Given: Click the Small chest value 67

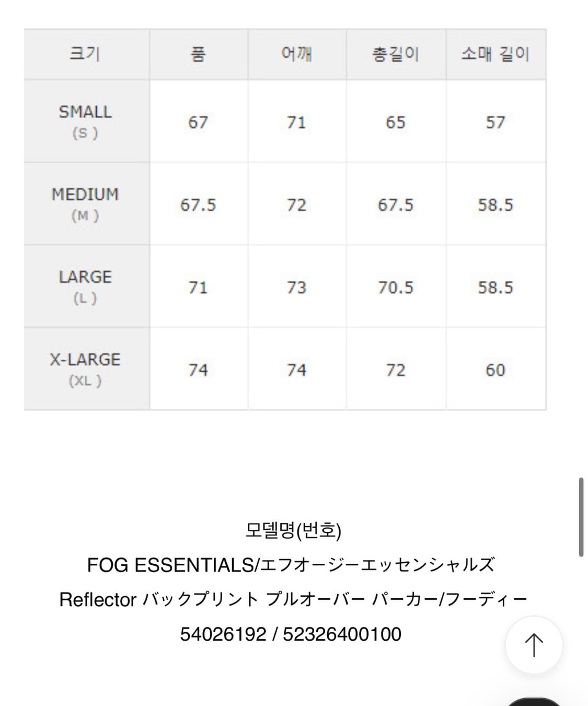Looking at the screenshot, I should tap(198, 122).
